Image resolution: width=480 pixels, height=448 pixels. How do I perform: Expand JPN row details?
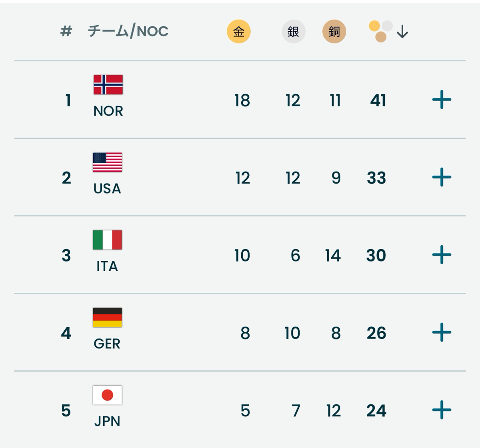[442, 410]
